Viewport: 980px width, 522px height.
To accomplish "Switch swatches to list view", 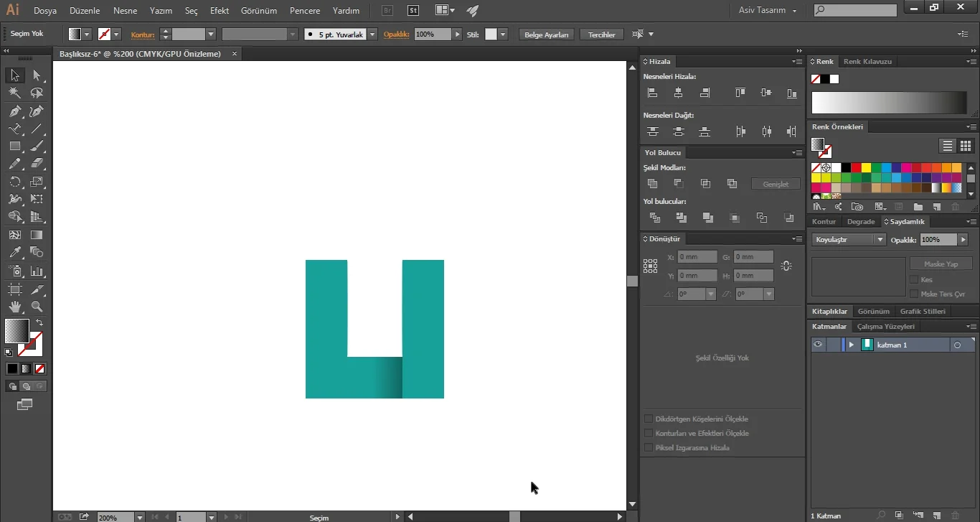I will (x=948, y=146).
